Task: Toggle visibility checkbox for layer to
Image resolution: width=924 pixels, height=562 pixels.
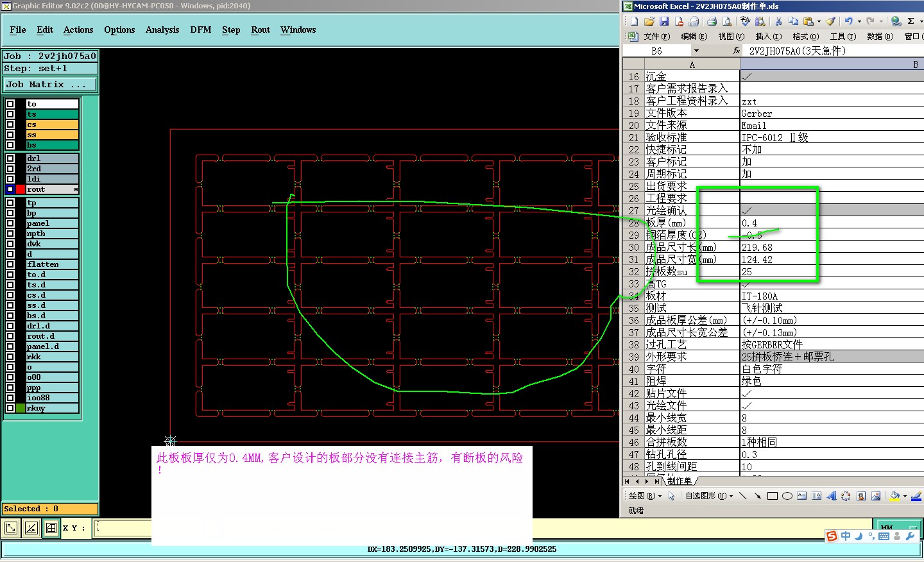Action: (x=10, y=104)
